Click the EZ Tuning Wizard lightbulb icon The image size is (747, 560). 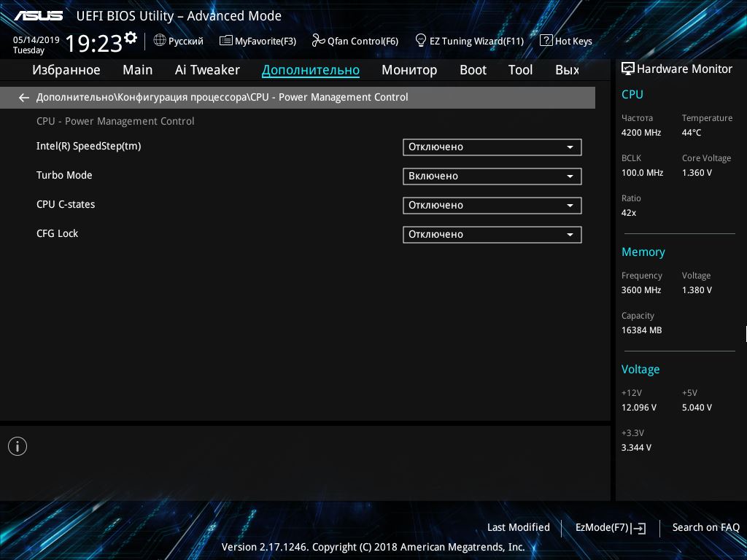tap(421, 40)
